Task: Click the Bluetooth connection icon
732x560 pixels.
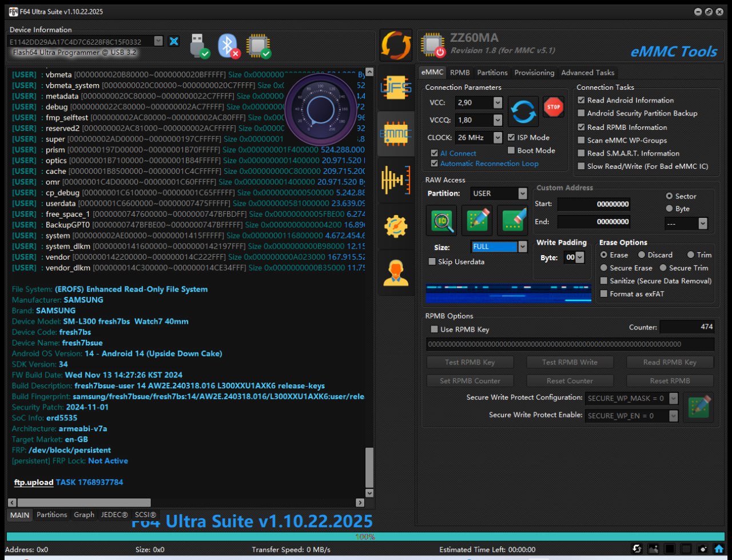Action: point(228,46)
